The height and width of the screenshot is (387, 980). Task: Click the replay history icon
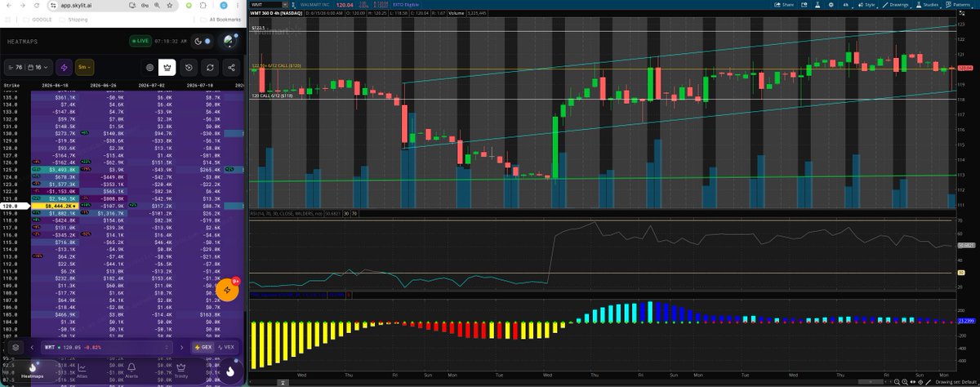(x=189, y=67)
